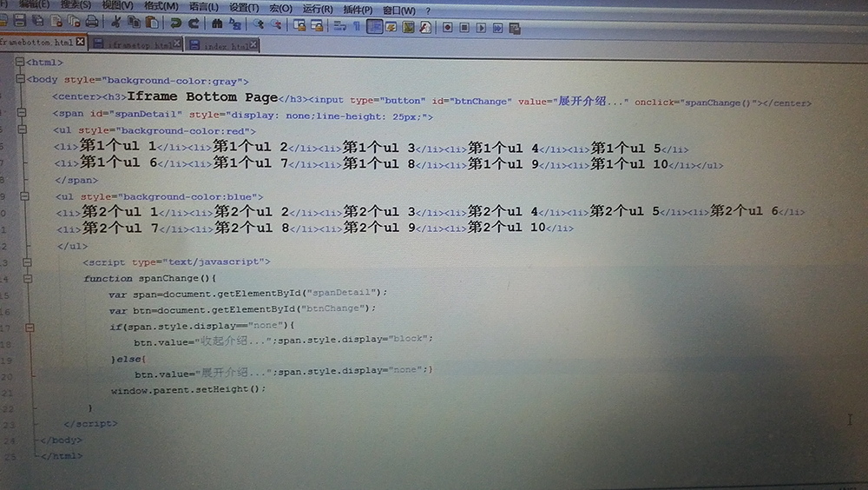Toggle synchronized vertical scrolling

(299, 25)
